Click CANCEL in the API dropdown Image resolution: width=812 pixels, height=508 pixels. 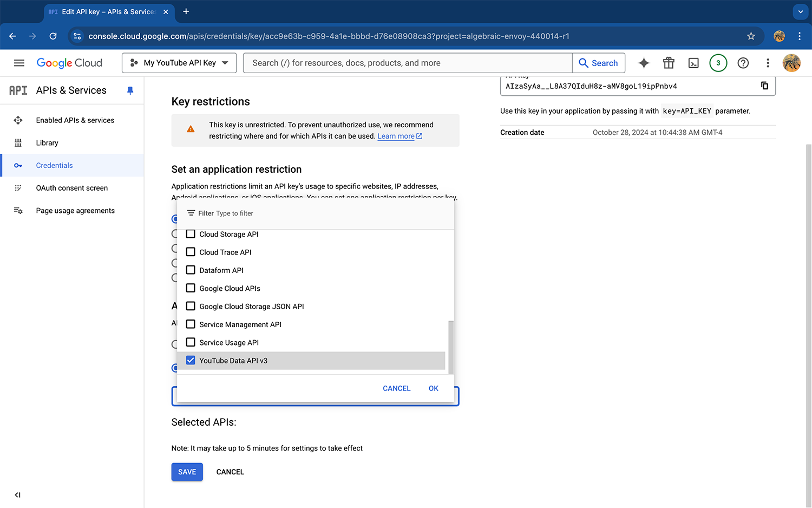(397, 388)
